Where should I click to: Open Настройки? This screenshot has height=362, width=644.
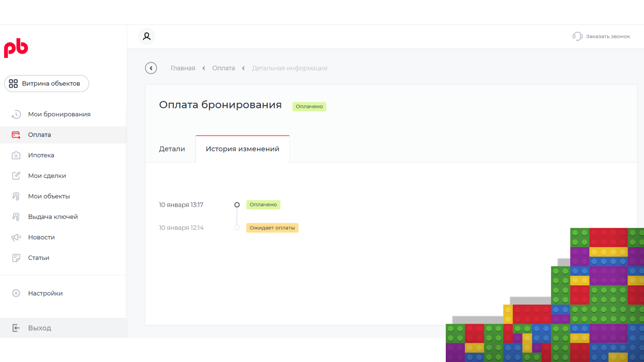(x=63, y=293)
